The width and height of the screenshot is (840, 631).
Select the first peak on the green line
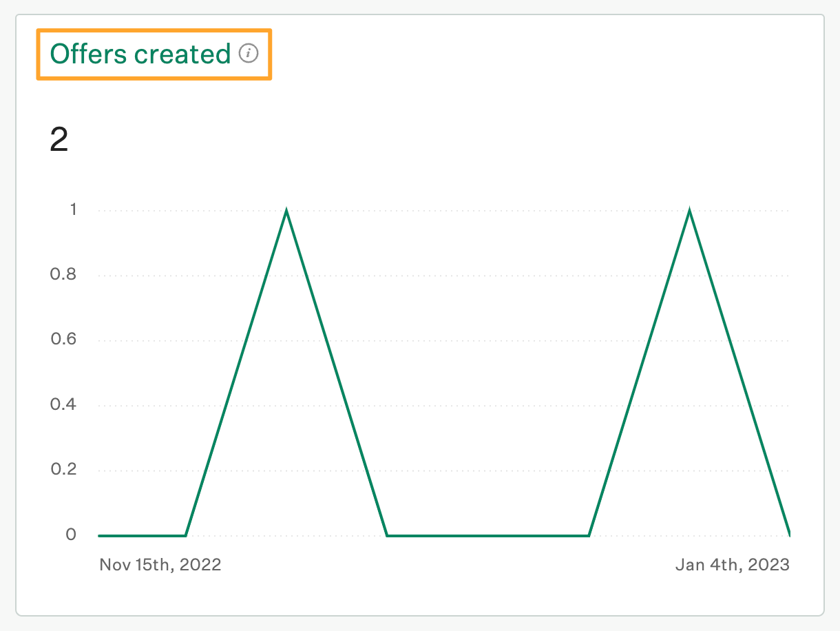point(286,210)
